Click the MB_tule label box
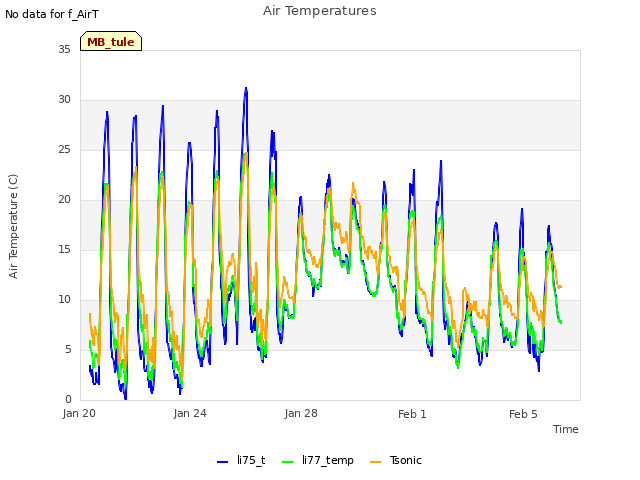The image size is (640, 480). pos(111,41)
